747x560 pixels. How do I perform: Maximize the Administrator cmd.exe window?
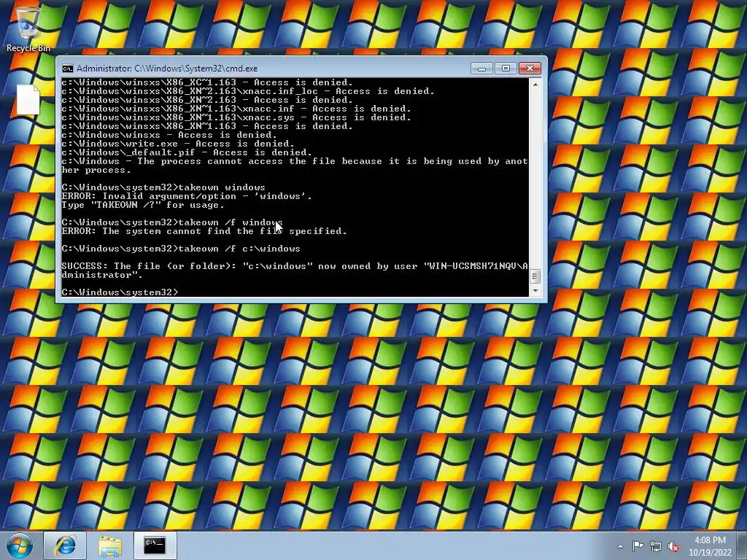tap(506, 69)
